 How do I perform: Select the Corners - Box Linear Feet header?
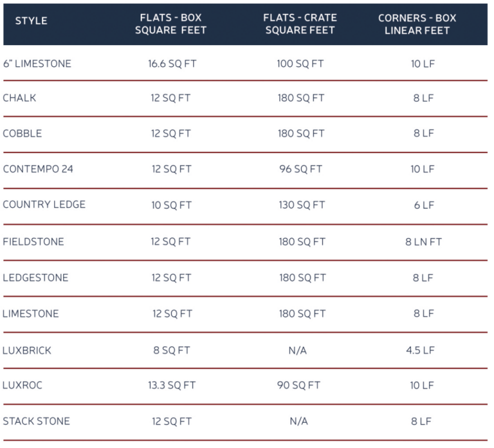417,24
